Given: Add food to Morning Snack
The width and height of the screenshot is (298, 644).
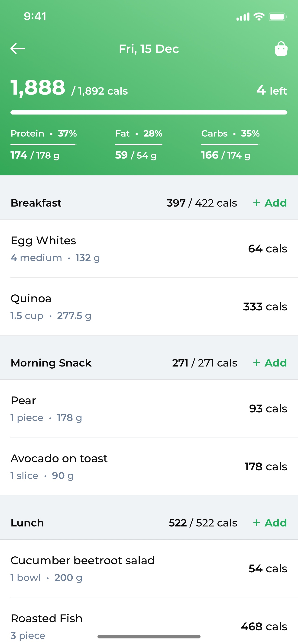Looking at the screenshot, I should coord(270,363).
